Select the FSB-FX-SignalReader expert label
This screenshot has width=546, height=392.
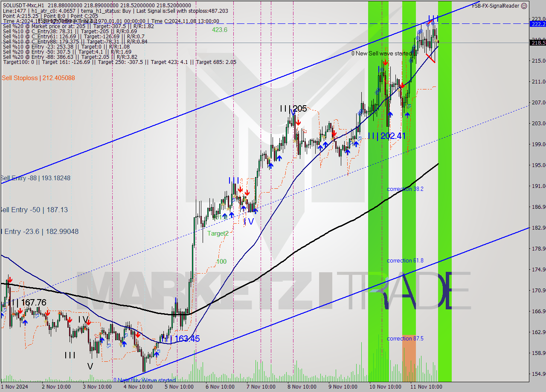pos(495,6)
